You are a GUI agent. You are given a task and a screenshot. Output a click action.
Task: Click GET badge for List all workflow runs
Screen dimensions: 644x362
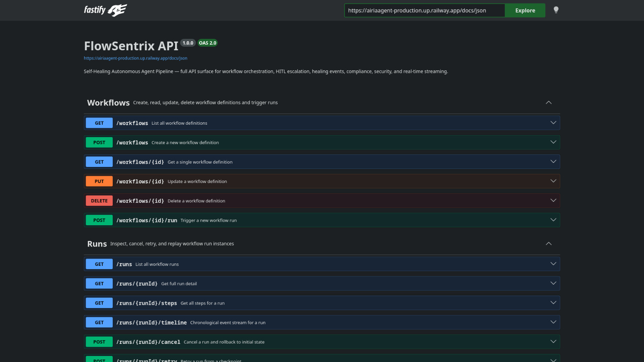[99, 264]
